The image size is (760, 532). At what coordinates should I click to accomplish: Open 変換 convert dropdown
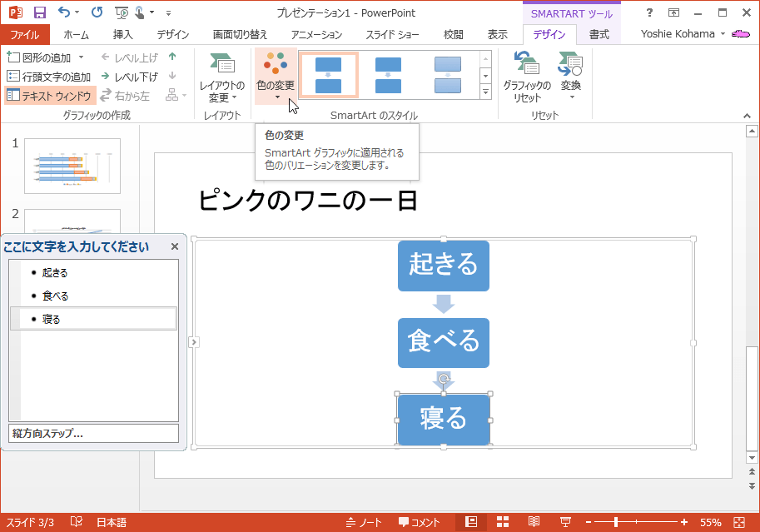(x=571, y=77)
